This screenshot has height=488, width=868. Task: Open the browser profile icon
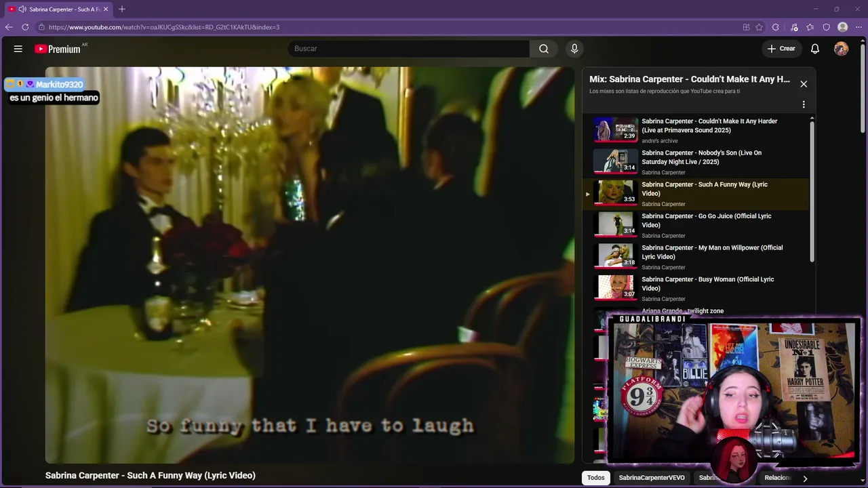pos(842,27)
